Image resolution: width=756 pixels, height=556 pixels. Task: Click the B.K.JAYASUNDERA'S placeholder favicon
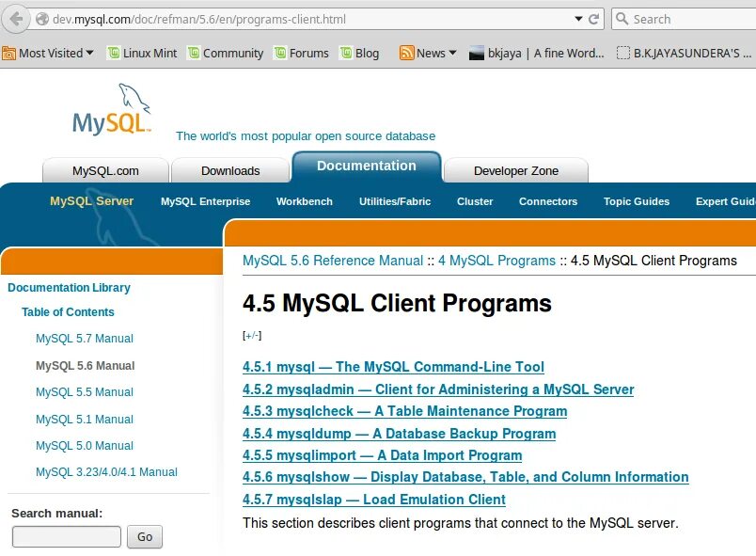pyautogui.click(x=622, y=53)
